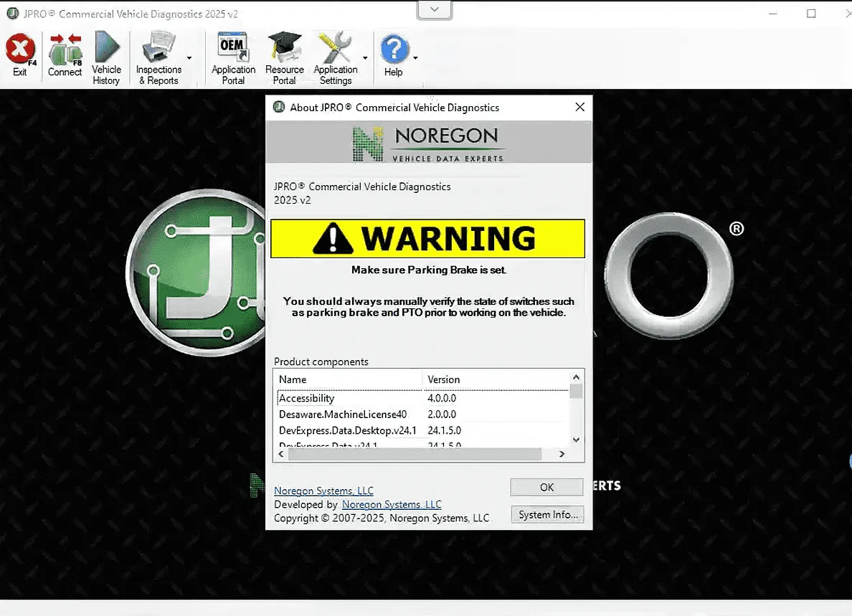The image size is (852, 616).
Task: Click the component list scroll down arrow
Action: pyautogui.click(x=576, y=440)
